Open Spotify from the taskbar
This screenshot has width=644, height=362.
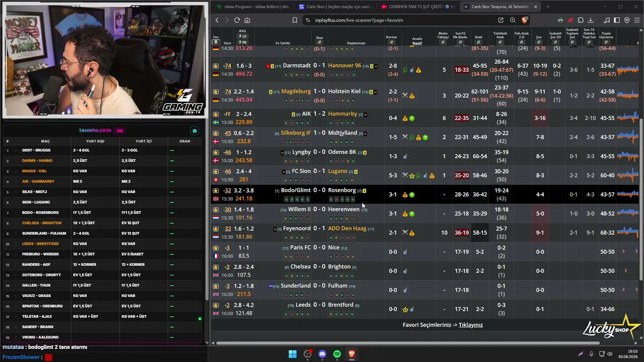[337, 354]
